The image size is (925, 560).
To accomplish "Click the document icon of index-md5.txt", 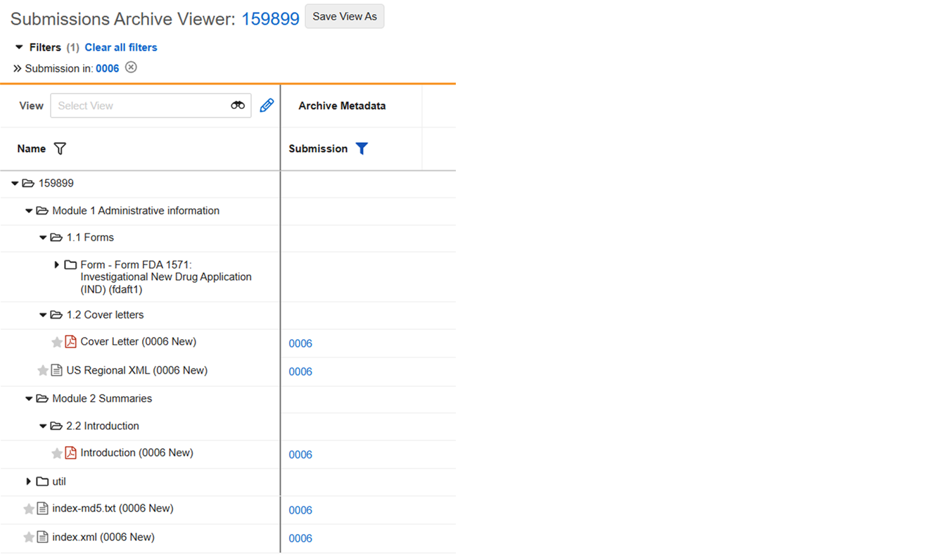I will [x=42, y=509].
